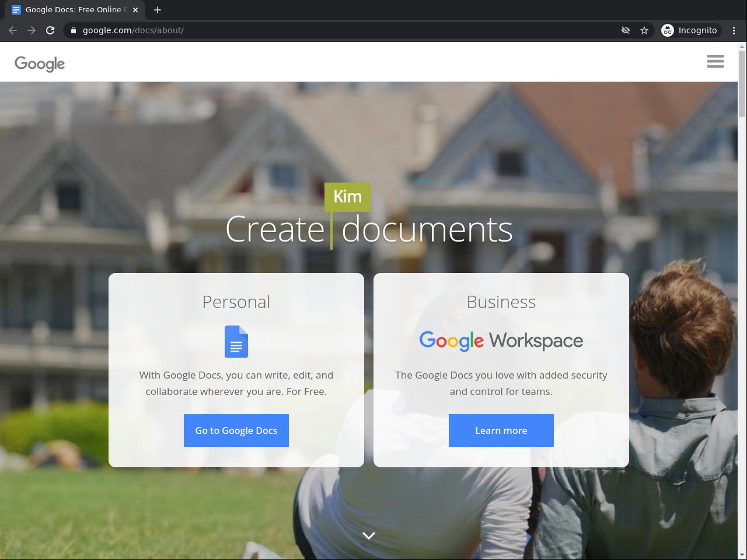Open the hamburger menu icon
Image resolution: width=747 pixels, height=560 pixels.
715,61
